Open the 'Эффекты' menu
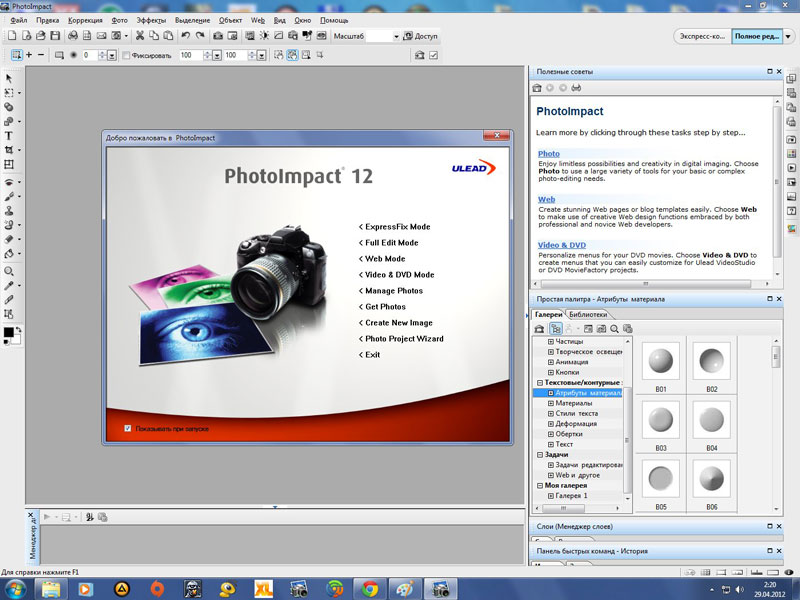Viewport: 800px width, 600px height. pyautogui.click(x=152, y=20)
